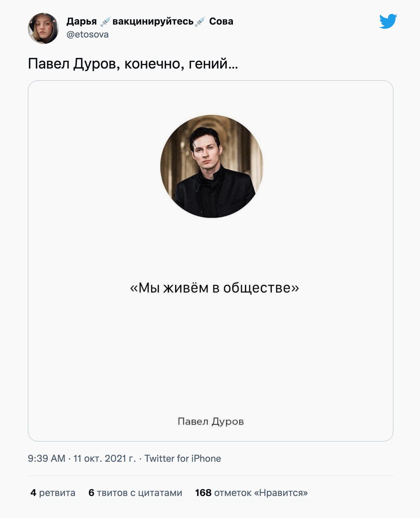The image size is (420, 518).
Task: Click the blue Twitter bird logo
Action: [388, 21]
